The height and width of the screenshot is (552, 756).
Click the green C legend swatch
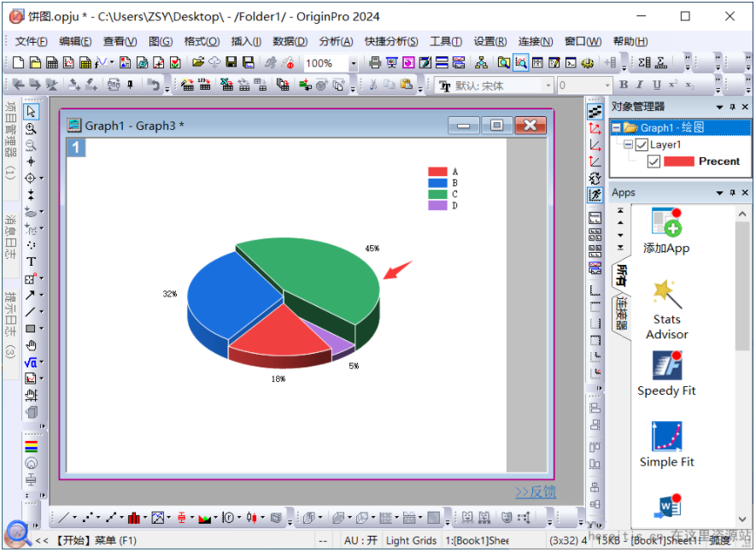tap(437, 194)
